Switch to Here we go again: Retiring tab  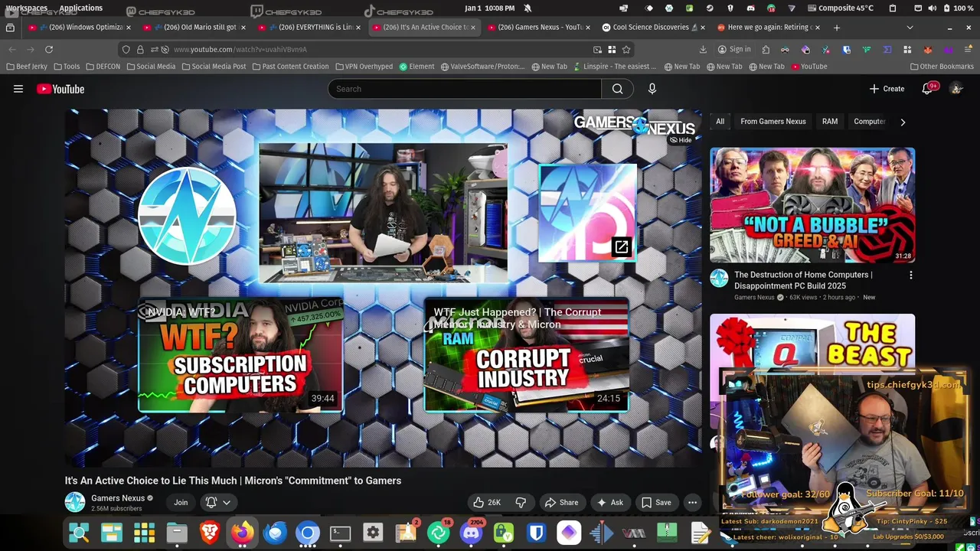[769, 27]
